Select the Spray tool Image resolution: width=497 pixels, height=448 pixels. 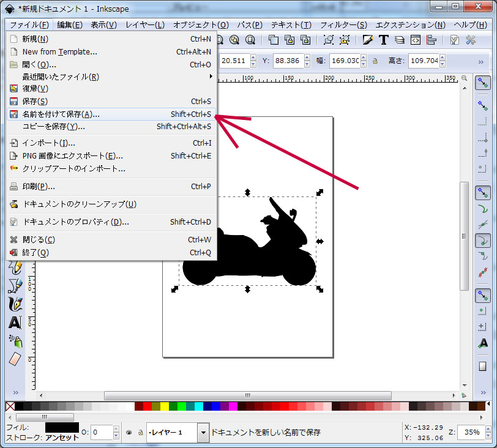[15, 340]
